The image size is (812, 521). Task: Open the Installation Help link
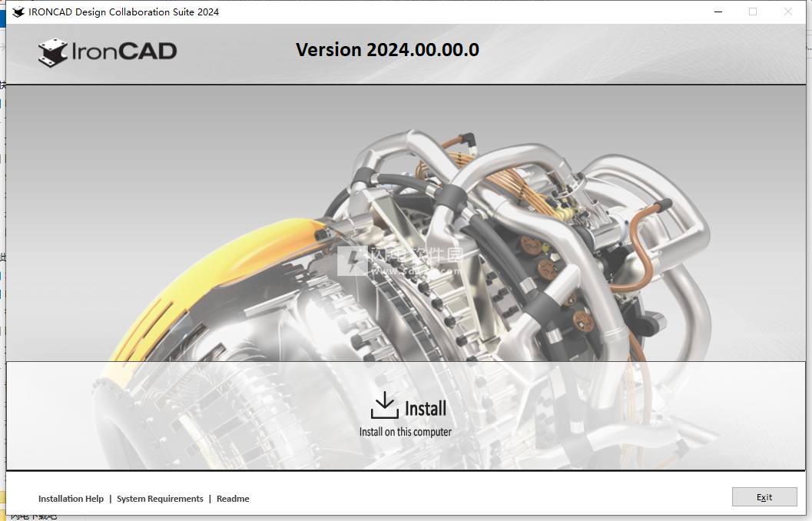tap(71, 498)
